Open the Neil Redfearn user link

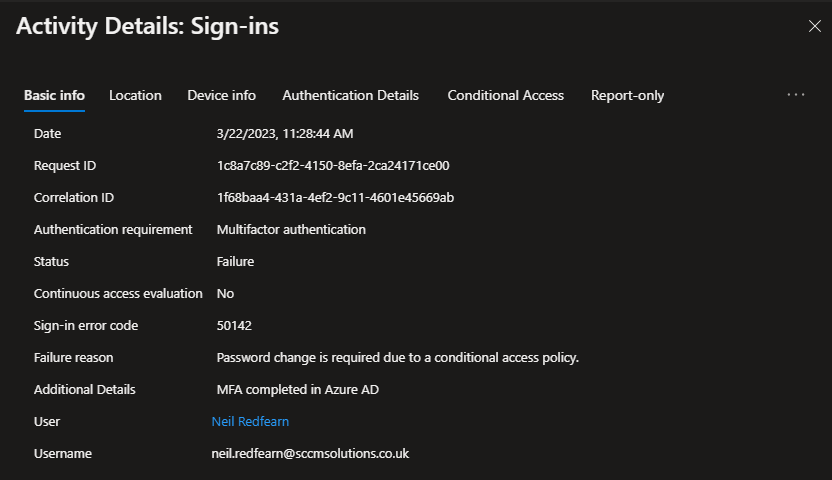(250, 421)
